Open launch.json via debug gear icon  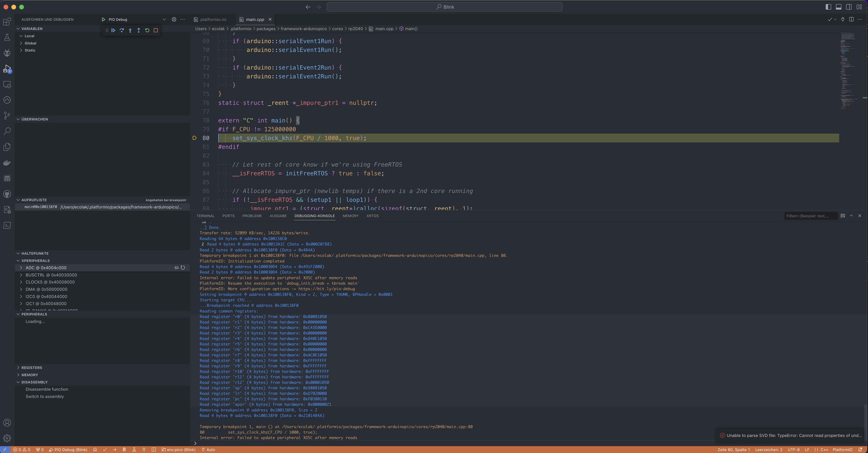pos(174,20)
